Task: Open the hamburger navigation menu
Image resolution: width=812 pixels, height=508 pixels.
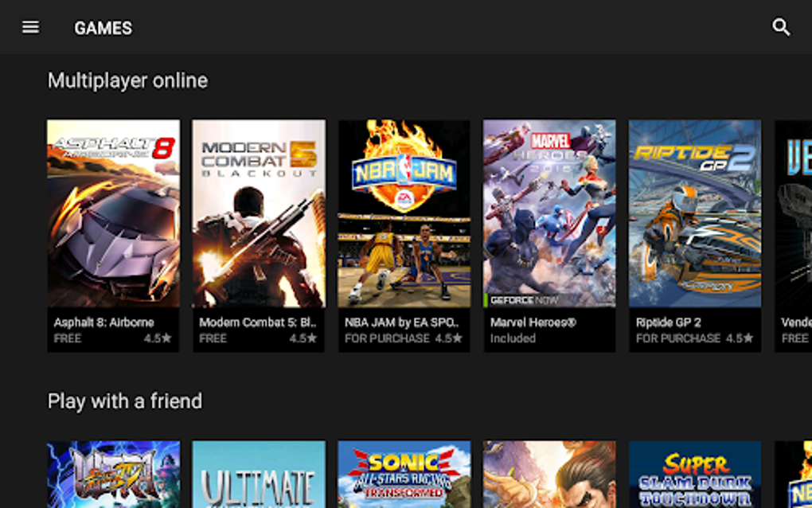Action: click(x=30, y=27)
